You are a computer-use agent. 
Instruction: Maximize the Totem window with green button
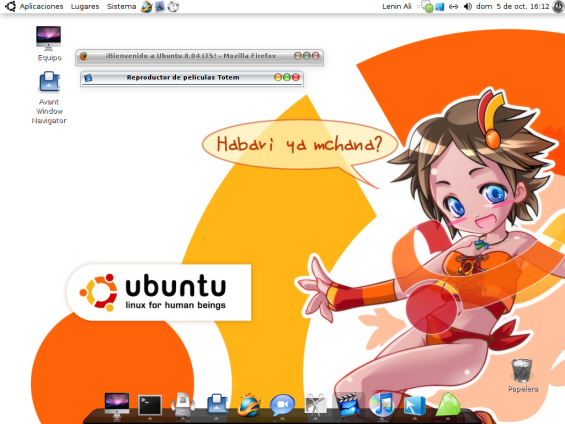(287, 77)
